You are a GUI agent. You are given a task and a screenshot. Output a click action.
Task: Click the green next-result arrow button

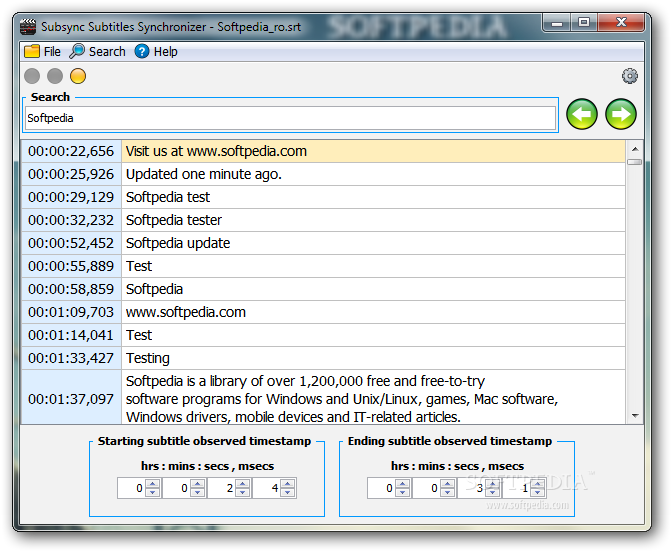[x=621, y=114]
